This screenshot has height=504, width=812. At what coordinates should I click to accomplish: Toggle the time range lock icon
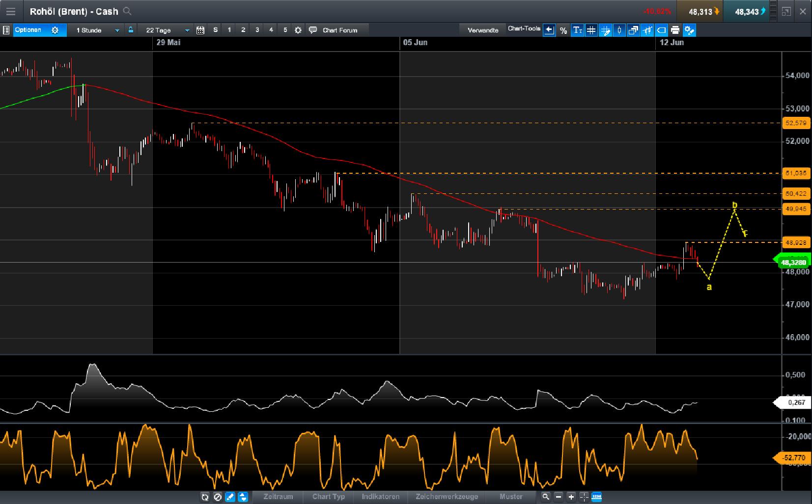(131, 30)
